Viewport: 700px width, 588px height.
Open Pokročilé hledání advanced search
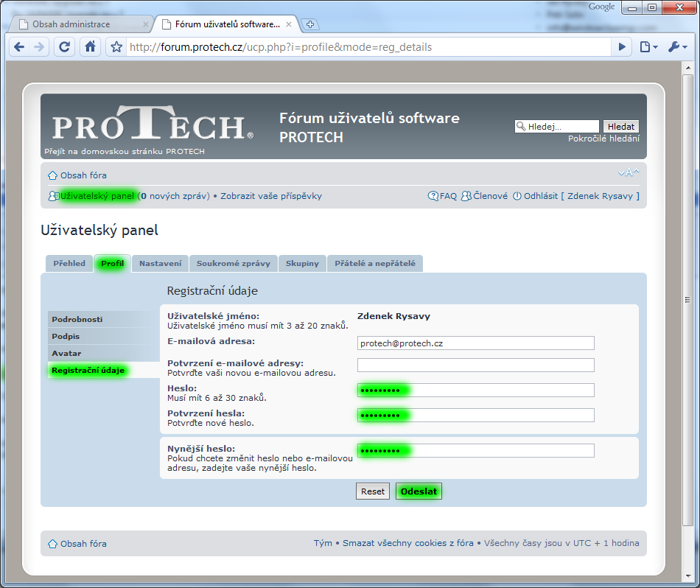pyautogui.click(x=603, y=139)
